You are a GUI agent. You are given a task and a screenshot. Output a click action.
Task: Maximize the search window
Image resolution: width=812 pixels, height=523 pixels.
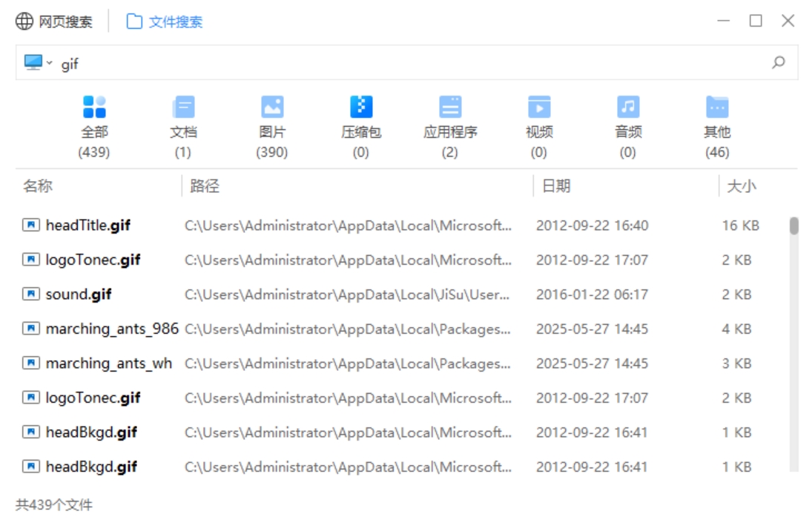[756, 21]
